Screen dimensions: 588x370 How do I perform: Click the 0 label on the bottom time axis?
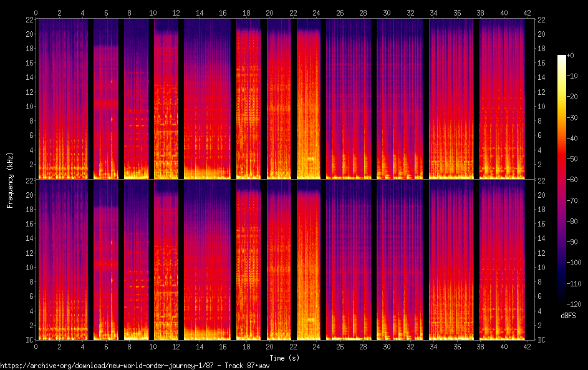click(36, 346)
